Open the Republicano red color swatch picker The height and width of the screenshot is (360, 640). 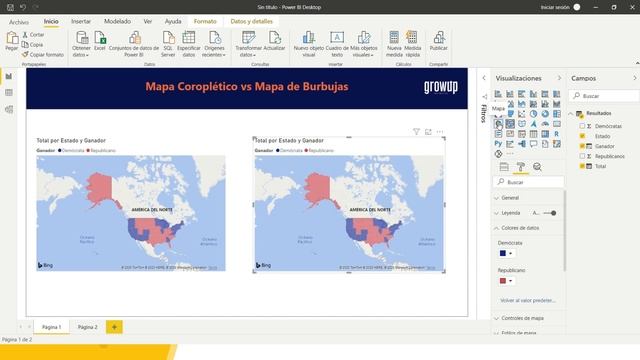(506, 281)
